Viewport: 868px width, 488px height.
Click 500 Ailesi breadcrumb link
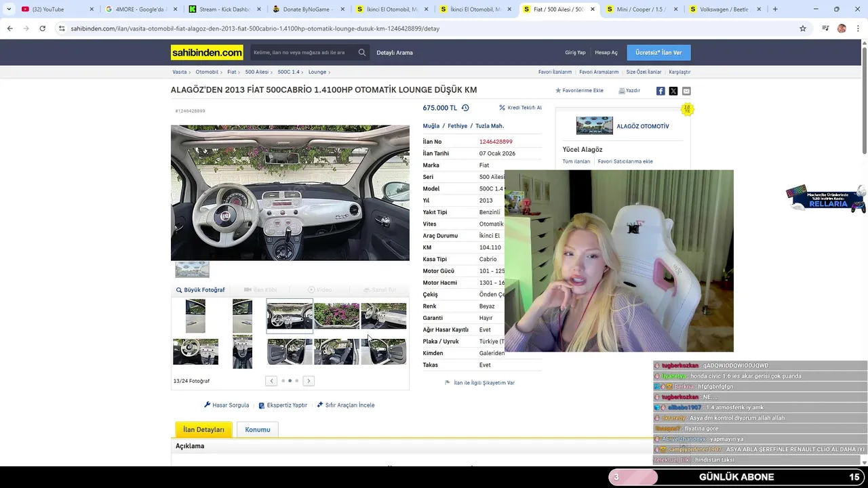(x=257, y=72)
